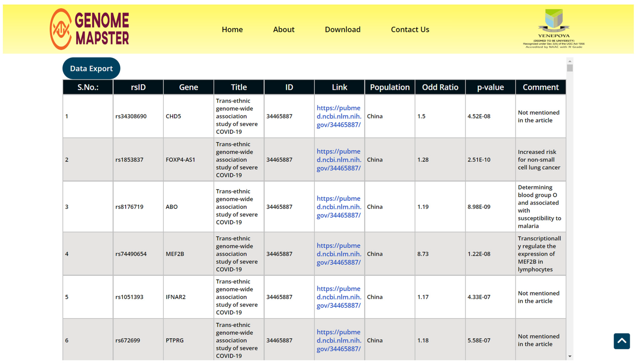Click the table scrollbar down arrow
This screenshot has width=637, height=364.
(570, 356)
